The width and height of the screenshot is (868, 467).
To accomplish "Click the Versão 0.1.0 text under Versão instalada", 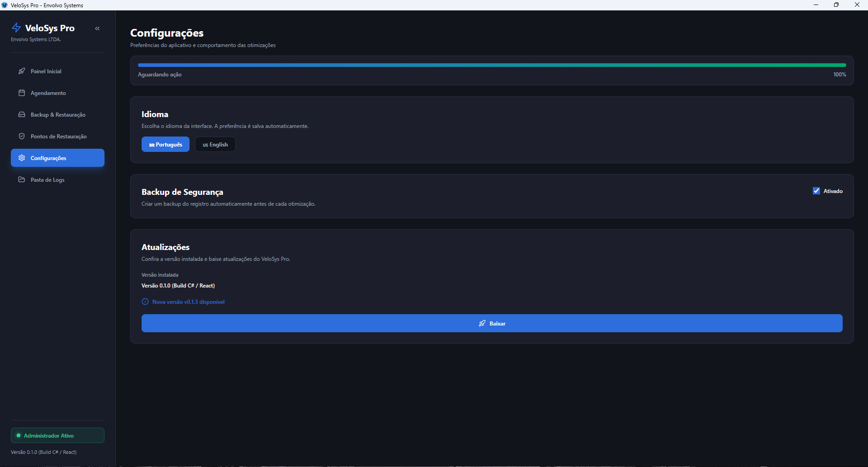I will pos(178,286).
